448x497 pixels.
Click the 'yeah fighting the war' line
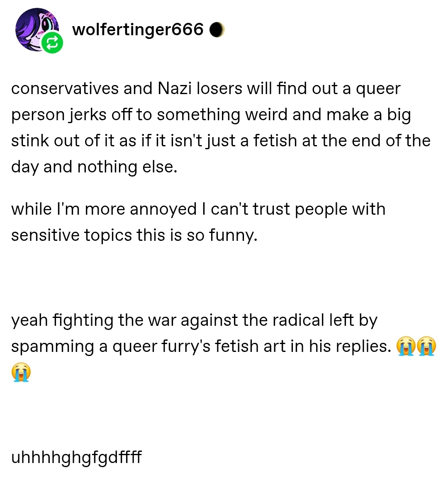click(x=194, y=320)
